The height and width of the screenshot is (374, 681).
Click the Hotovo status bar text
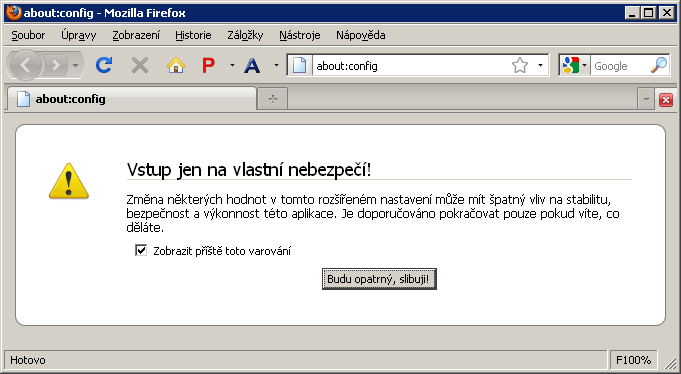pos(28,360)
